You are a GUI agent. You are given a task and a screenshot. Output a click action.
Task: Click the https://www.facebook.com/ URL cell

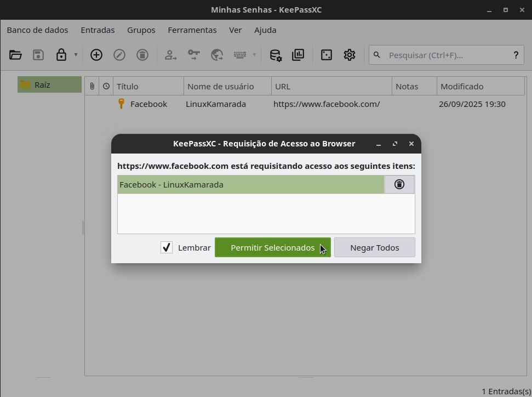327,104
